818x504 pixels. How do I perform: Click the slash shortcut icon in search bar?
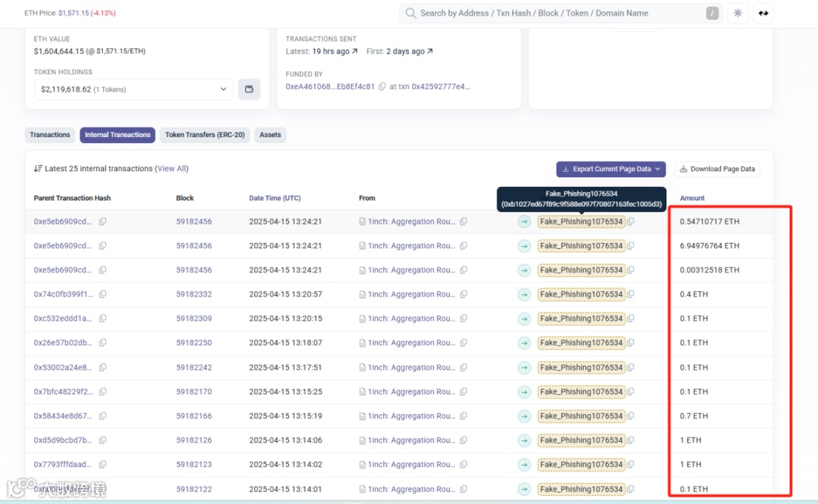712,13
